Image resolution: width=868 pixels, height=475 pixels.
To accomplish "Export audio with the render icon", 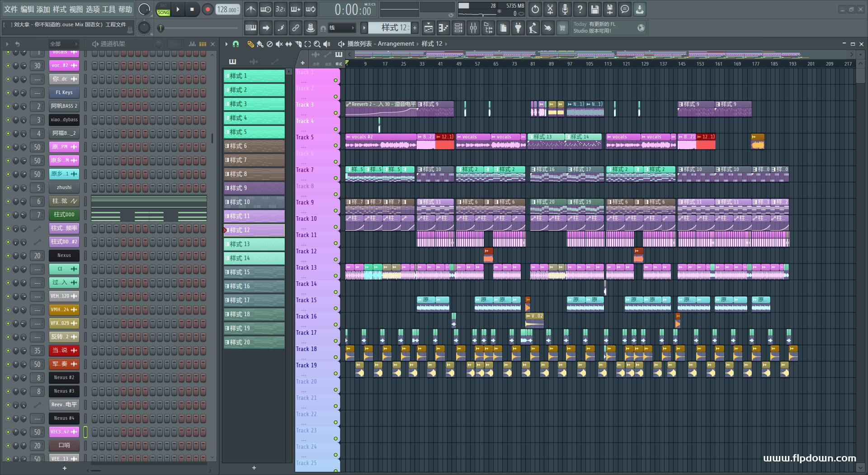I will [610, 9].
